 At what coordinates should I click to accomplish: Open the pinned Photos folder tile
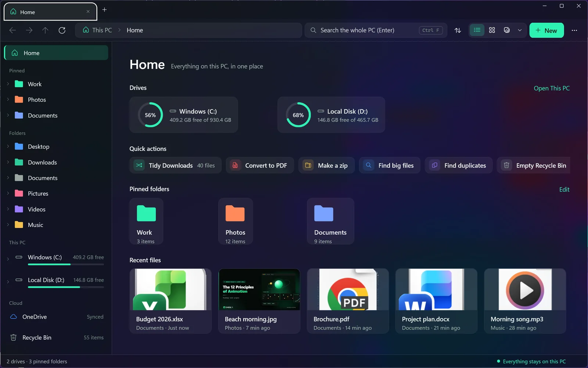pyautogui.click(x=235, y=221)
